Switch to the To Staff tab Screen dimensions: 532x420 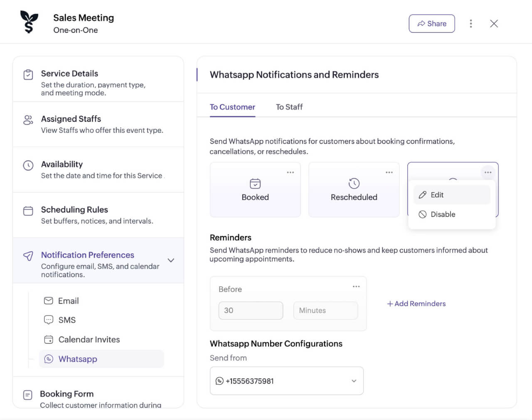tap(289, 107)
